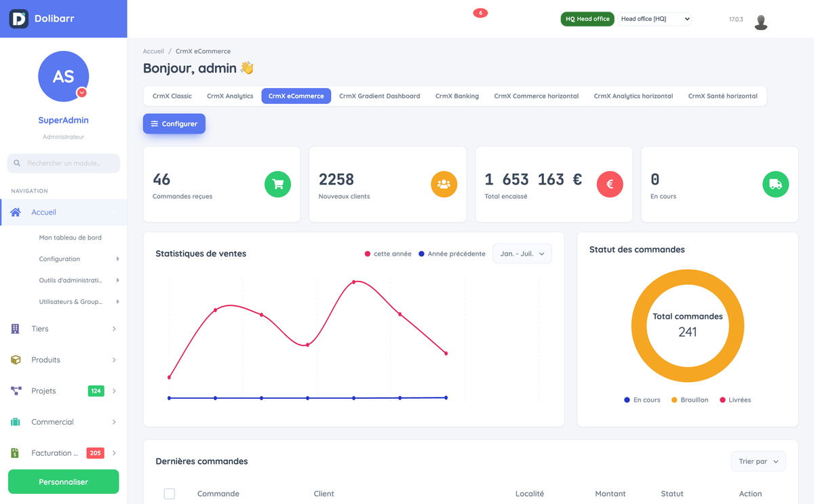
Task: Open the CrmX Commerce horizontal tab
Action: [537, 96]
